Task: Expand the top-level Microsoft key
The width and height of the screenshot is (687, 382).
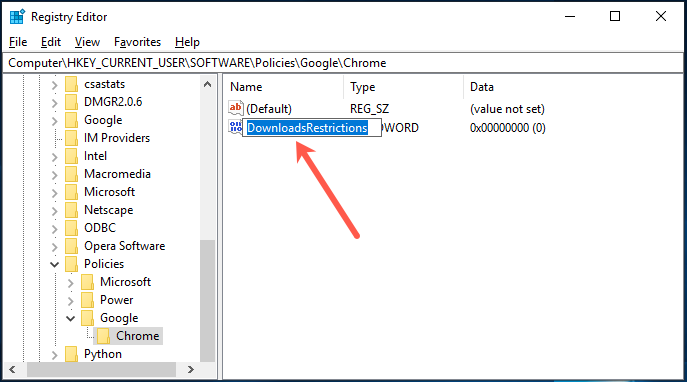Action: point(54,192)
